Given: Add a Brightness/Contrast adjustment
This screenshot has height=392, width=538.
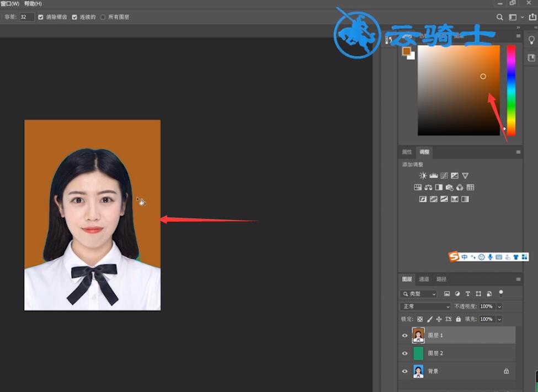Looking at the screenshot, I should 423,175.
